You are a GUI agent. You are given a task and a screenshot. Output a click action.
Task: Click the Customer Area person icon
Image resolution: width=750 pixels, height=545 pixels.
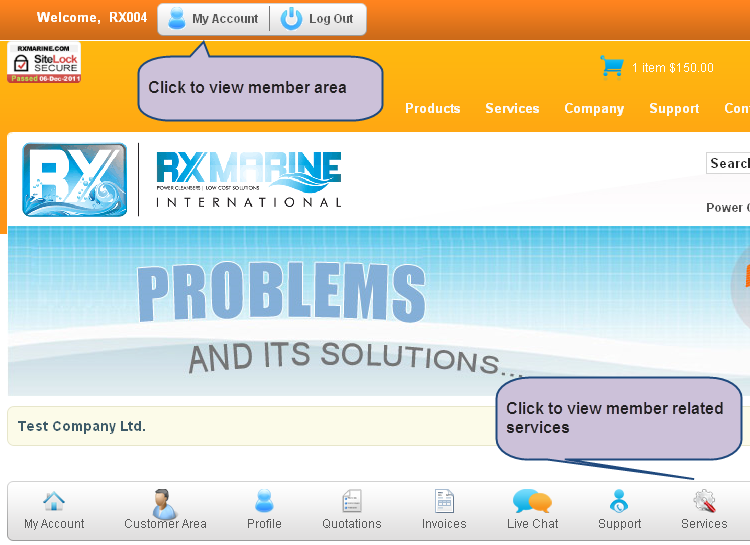165,502
